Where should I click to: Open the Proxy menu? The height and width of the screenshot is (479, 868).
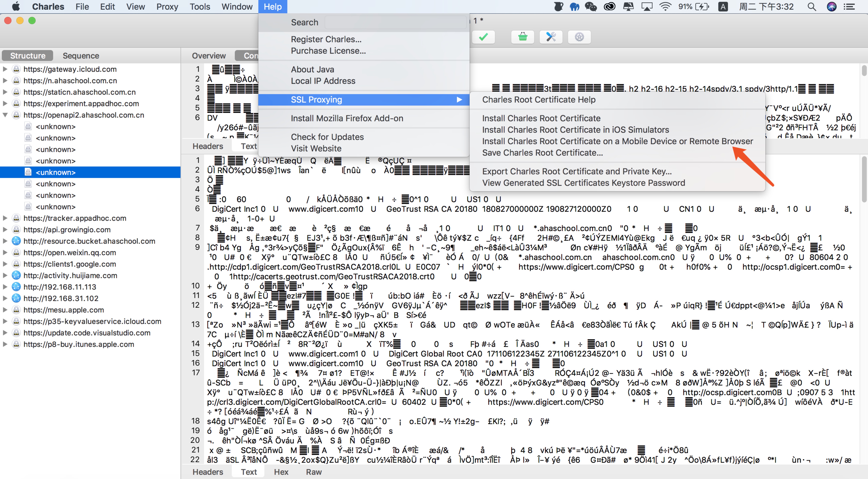[x=167, y=7]
